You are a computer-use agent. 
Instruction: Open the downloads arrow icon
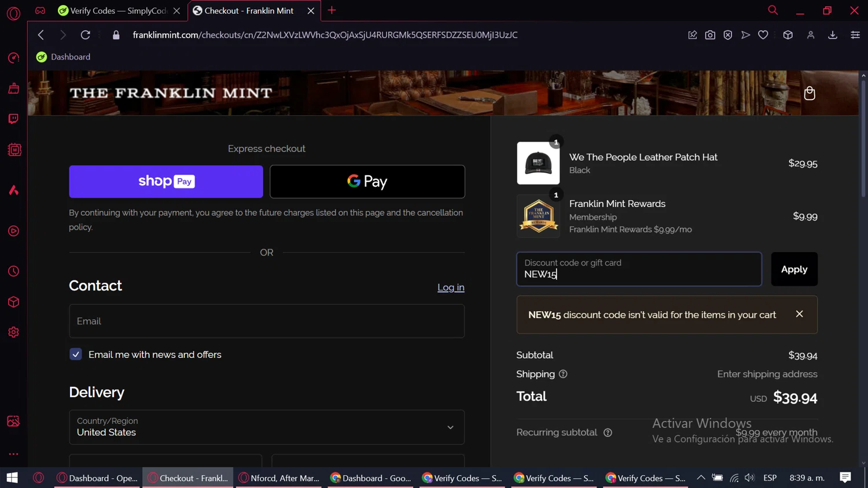[x=833, y=35]
